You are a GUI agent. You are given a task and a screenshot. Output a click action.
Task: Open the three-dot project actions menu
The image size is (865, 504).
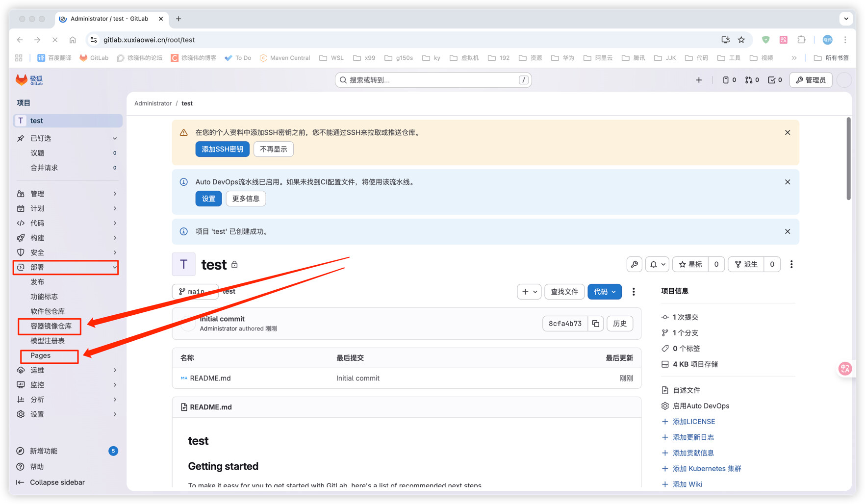[x=791, y=264]
